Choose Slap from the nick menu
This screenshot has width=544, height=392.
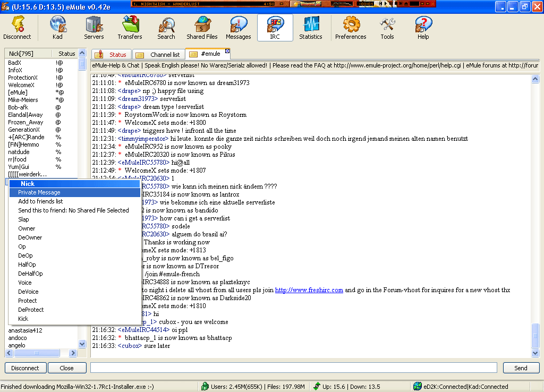click(74, 219)
